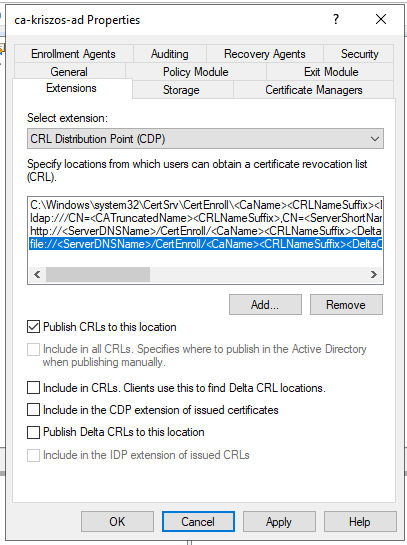Switch to the Auditing tab
407x545 pixels.
tap(170, 54)
